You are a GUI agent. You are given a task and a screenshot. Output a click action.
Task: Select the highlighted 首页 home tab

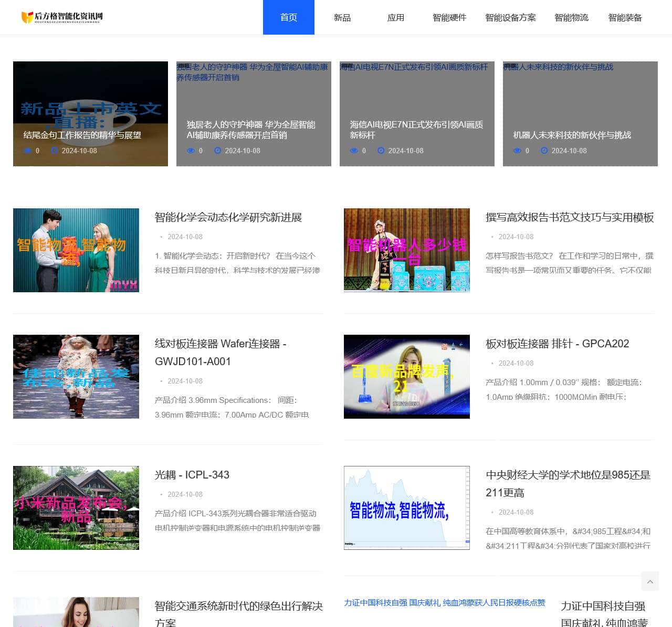coord(288,17)
